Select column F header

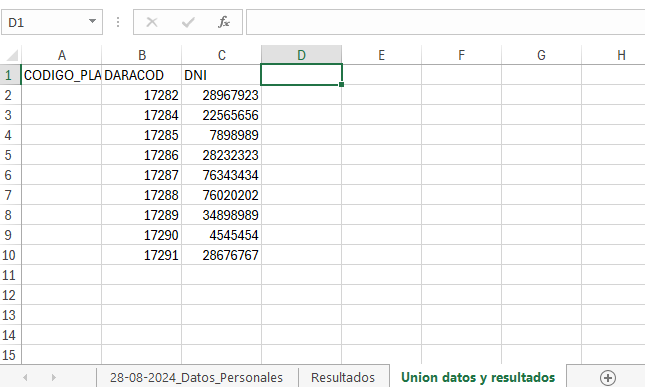click(461, 55)
